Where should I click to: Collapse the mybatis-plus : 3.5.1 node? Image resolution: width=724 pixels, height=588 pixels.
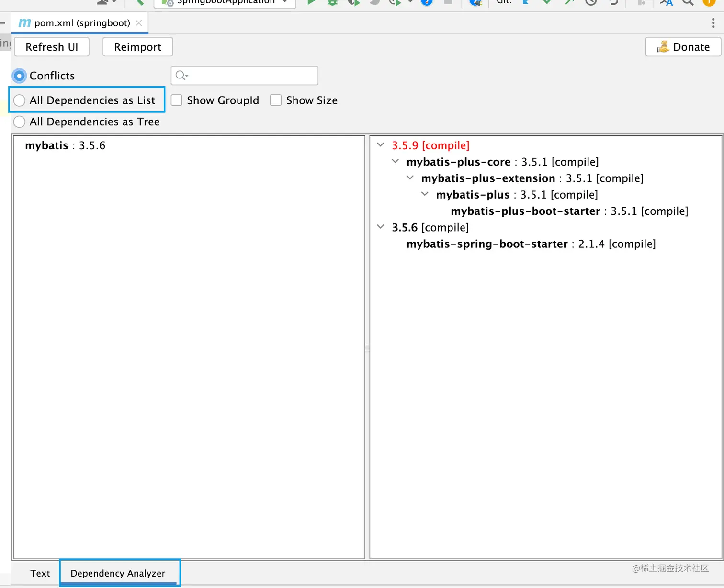(425, 194)
